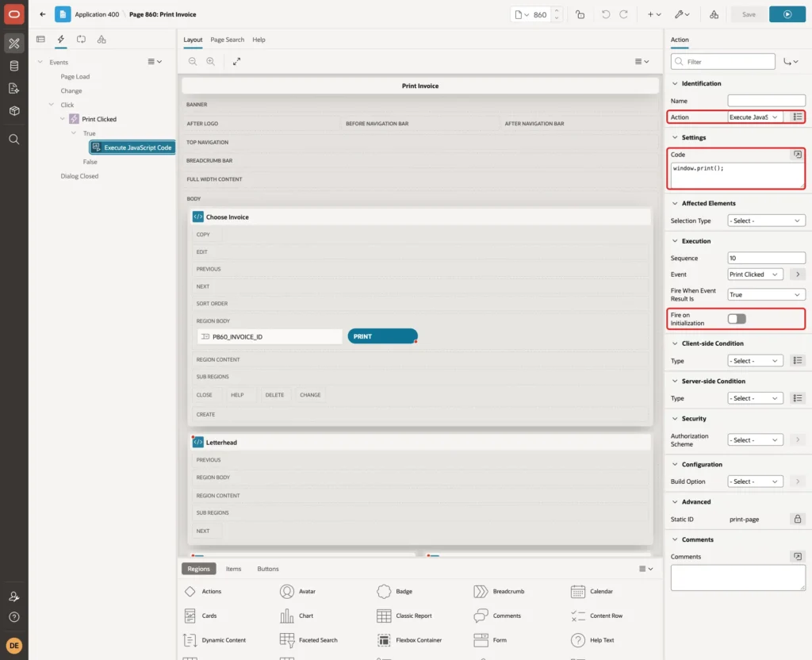812x660 pixels.
Task: Click the Filter properties search field
Action: point(723,62)
